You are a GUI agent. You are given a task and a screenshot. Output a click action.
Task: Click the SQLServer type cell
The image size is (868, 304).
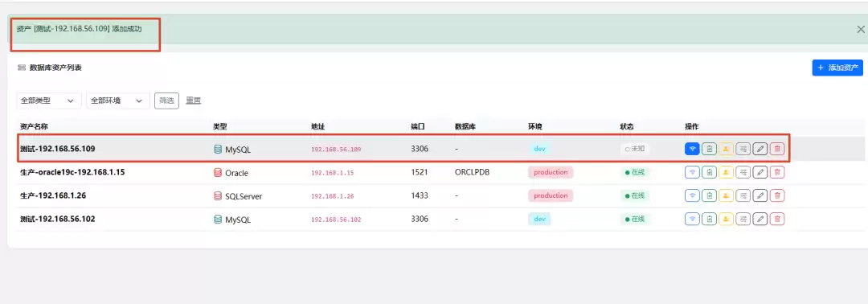[x=238, y=196]
